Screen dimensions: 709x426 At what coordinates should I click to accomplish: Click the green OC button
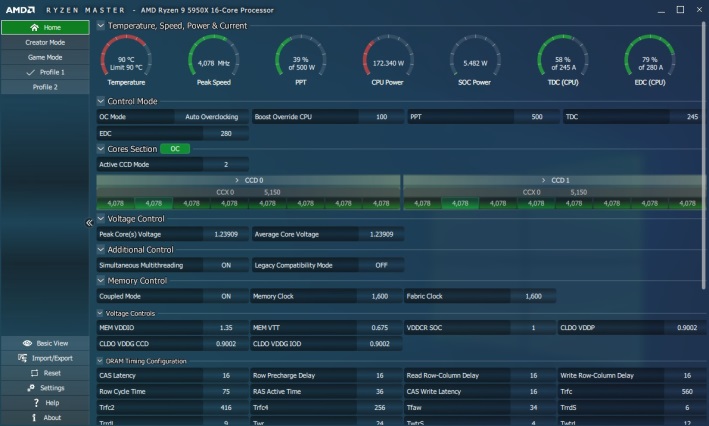click(175, 149)
